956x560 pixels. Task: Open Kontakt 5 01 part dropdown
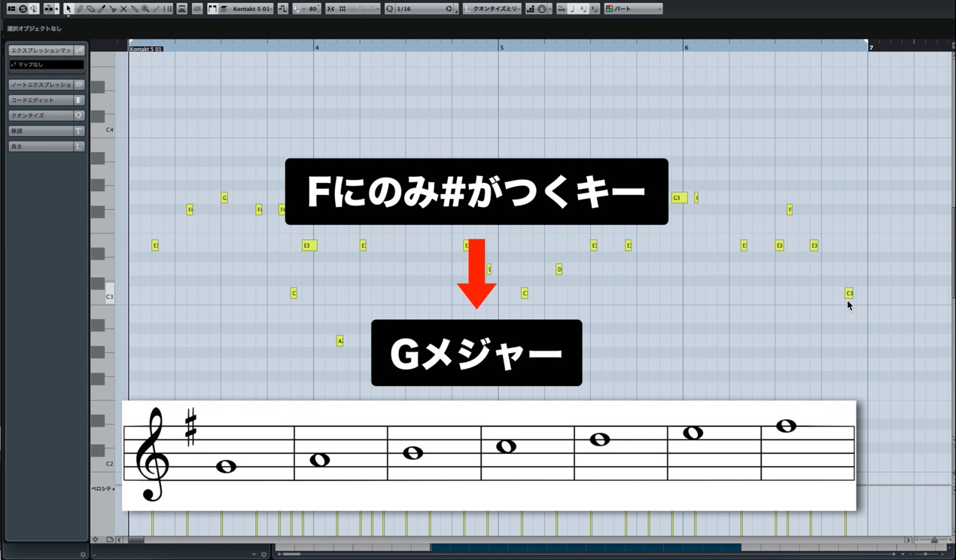[x=252, y=9]
